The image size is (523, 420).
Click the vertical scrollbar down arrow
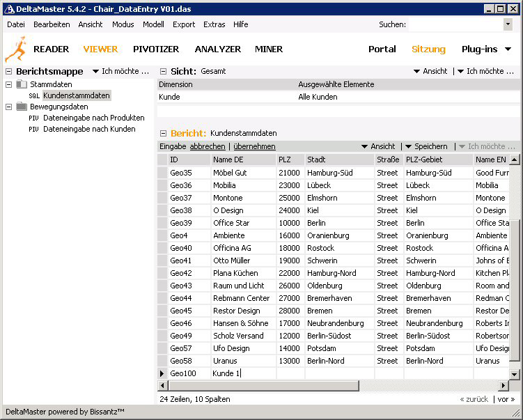coord(514,374)
